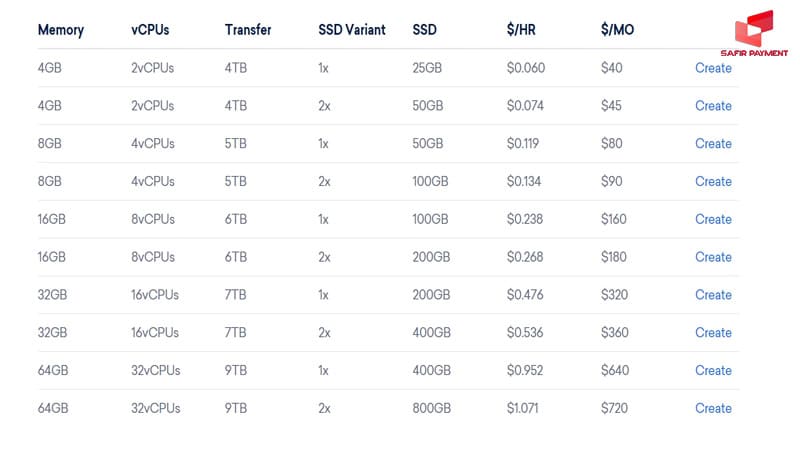
Task: Create the 4GB 1x SSD $40 plan
Action: coord(713,68)
